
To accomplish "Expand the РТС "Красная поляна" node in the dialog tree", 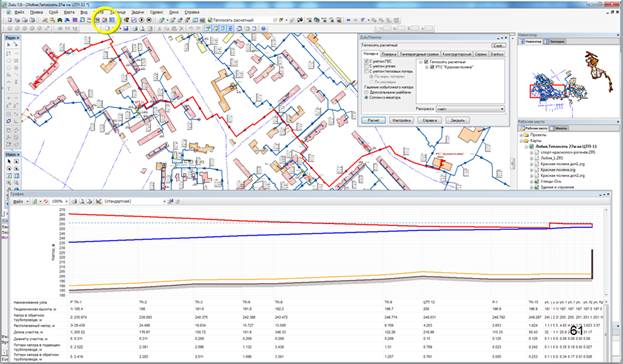I will 427,68.
